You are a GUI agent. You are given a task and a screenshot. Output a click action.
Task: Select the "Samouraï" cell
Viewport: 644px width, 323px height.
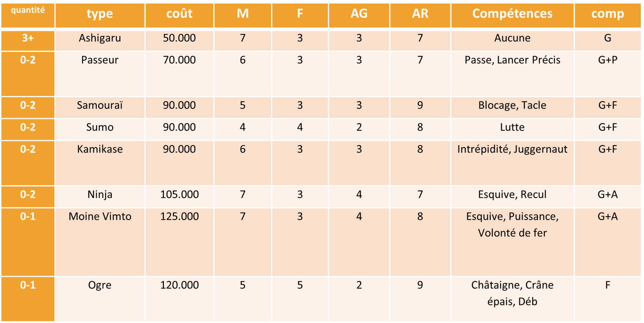point(100,105)
